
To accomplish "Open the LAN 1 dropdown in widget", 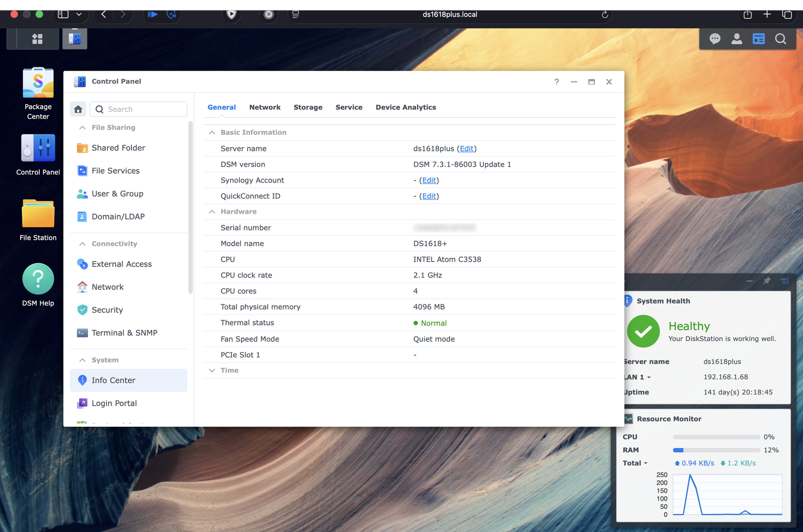I will (649, 377).
